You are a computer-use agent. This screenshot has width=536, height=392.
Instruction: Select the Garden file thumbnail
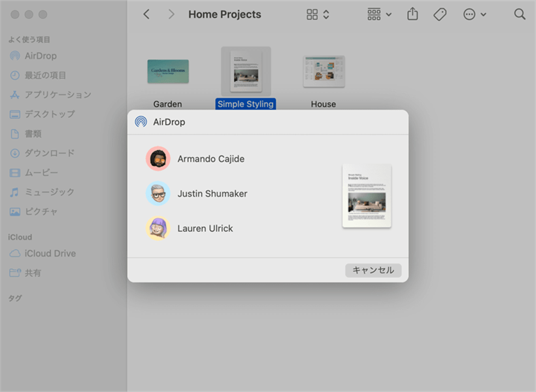[168, 71]
